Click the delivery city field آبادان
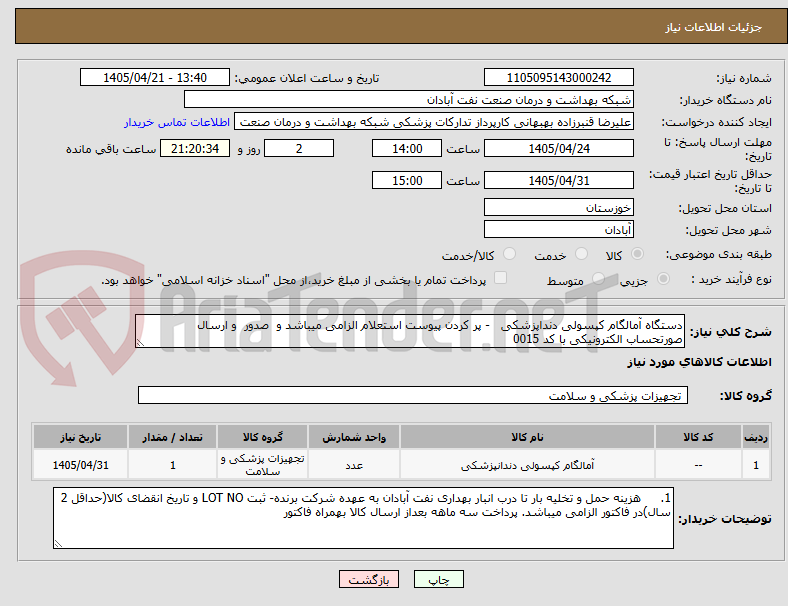788x606 pixels. 558,229
